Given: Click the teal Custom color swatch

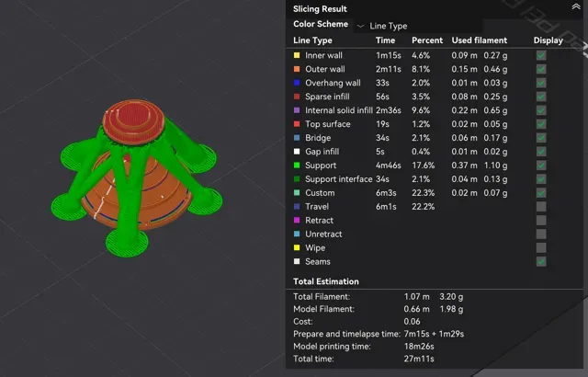Looking at the screenshot, I should click(297, 193).
